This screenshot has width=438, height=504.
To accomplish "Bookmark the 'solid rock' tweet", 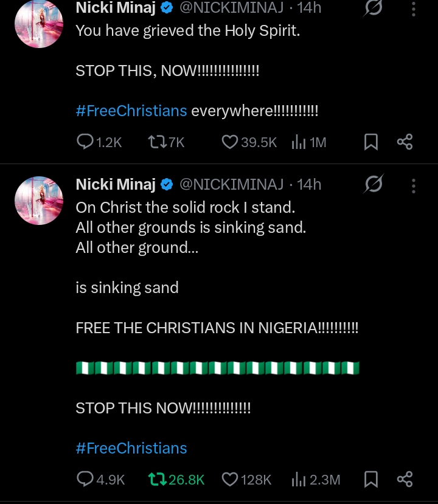I will 371,480.
